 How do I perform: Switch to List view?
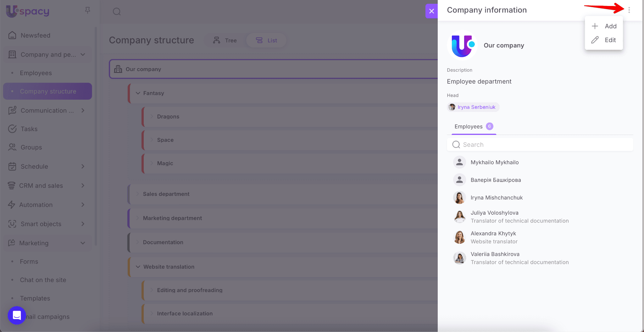(x=267, y=41)
